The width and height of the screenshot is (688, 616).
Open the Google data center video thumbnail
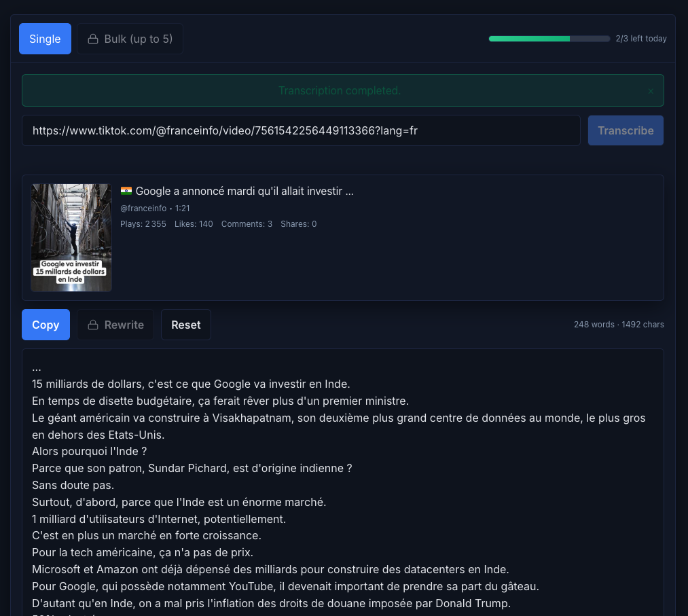tap(71, 238)
